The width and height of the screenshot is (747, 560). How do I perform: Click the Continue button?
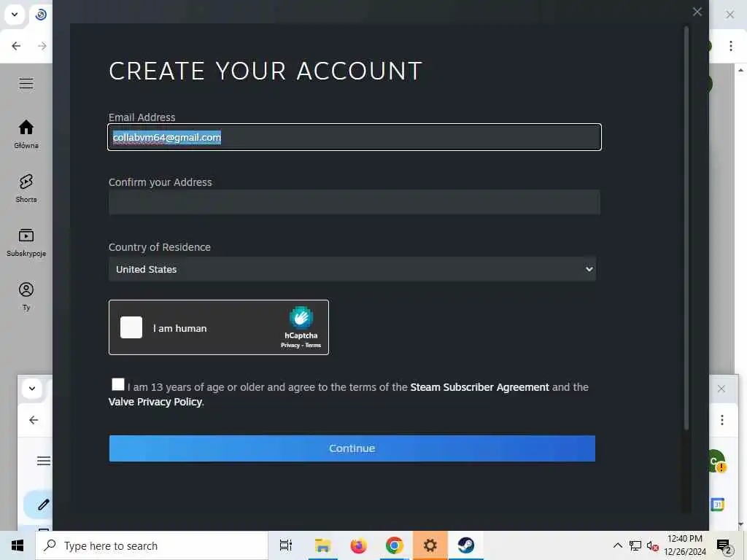(x=352, y=448)
